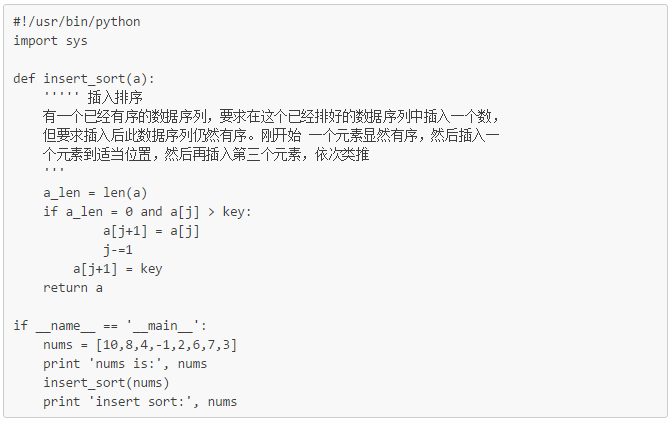Click the print 'nums is:' statement
672x421 pixels.
coord(125,364)
